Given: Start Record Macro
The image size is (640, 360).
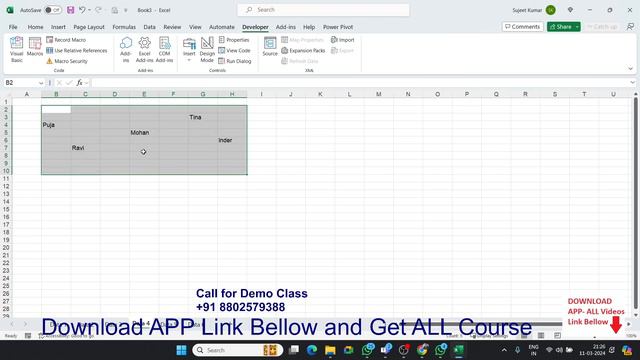Looking at the screenshot, I should (66, 40).
